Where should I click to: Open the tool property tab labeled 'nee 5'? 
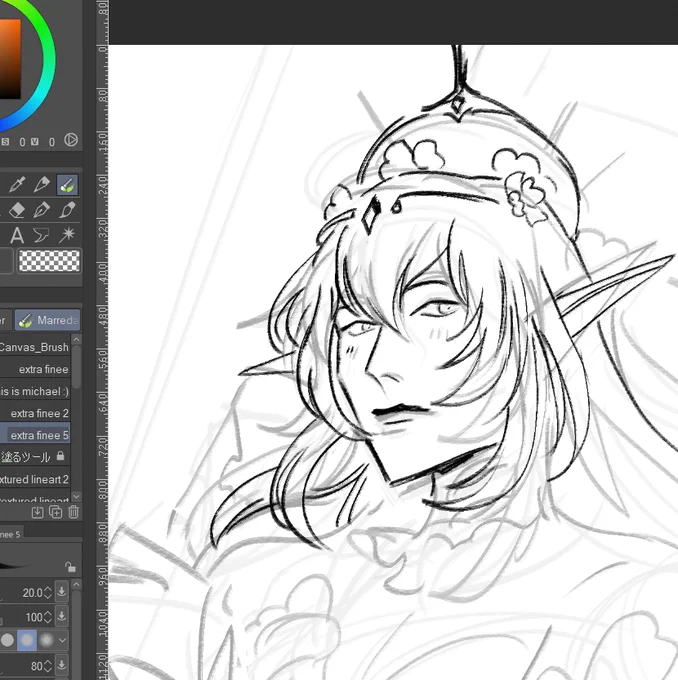tap(11, 534)
